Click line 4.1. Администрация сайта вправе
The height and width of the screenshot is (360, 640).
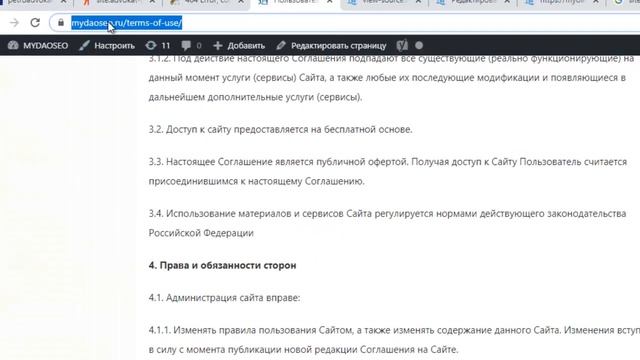click(x=224, y=298)
